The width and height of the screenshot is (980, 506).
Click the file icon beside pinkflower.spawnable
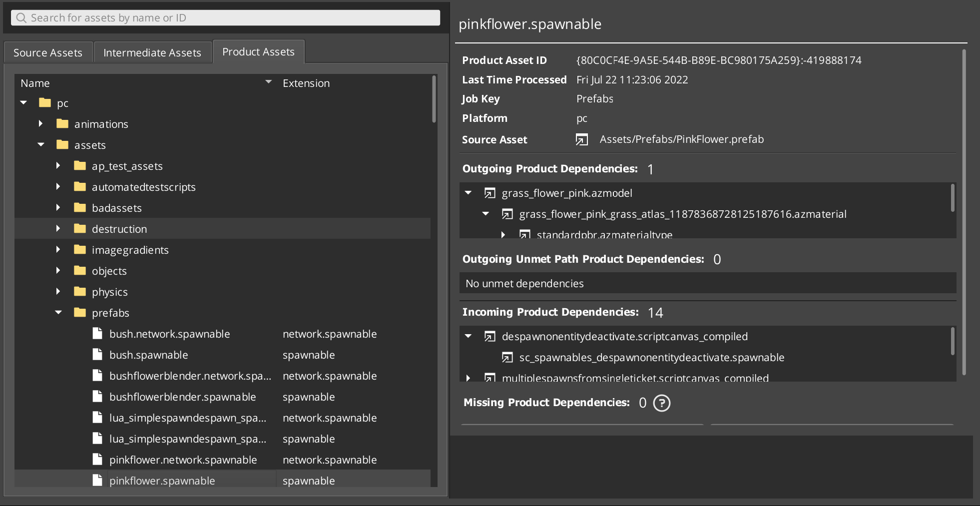click(x=98, y=480)
